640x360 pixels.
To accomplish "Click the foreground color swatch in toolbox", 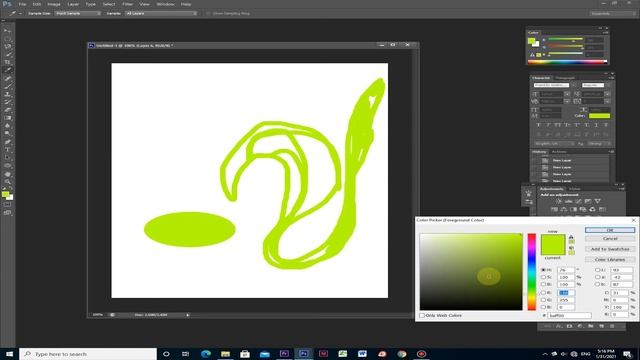I will [x=5, y=194].
